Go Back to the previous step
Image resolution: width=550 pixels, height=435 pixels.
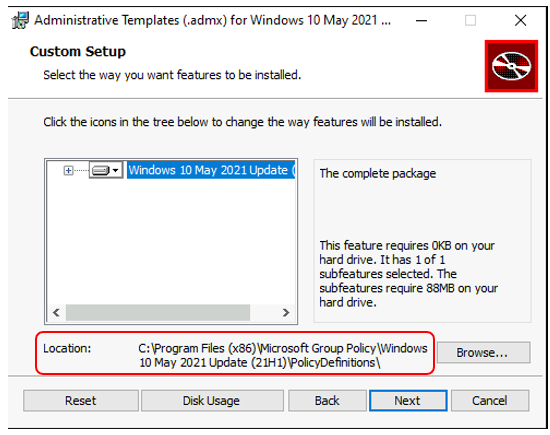tap(327, 400)
